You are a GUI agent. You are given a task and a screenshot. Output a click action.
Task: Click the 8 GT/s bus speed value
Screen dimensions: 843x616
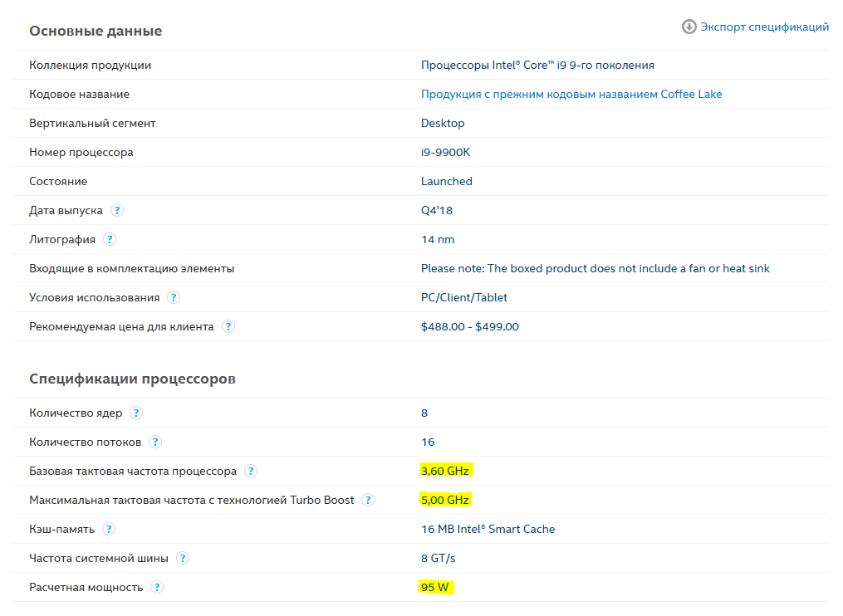[439, 558]
